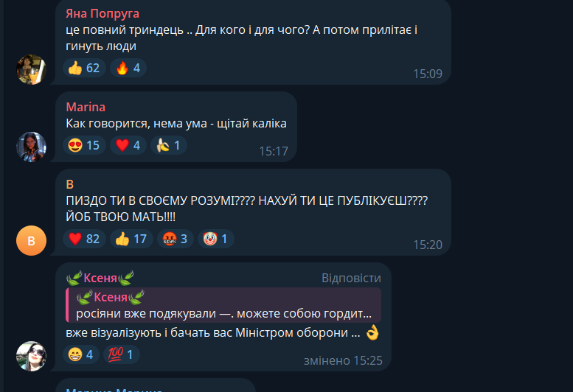Click the fire reaction with count 4
The width and height of the screenshot is (573, 392).
128,68
